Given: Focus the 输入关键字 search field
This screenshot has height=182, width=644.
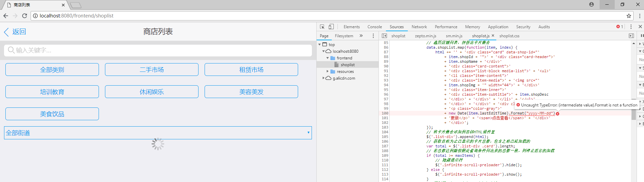Looking at the screenshot, I should [x=158, y=50].
